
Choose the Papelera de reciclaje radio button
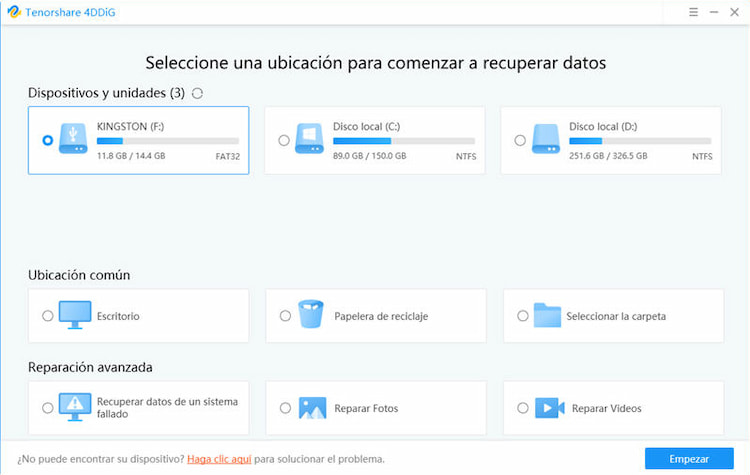pos(285,316)
